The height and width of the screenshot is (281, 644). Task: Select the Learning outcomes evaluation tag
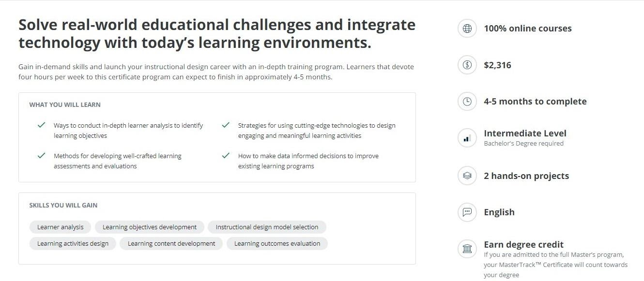tap(277, 243)
